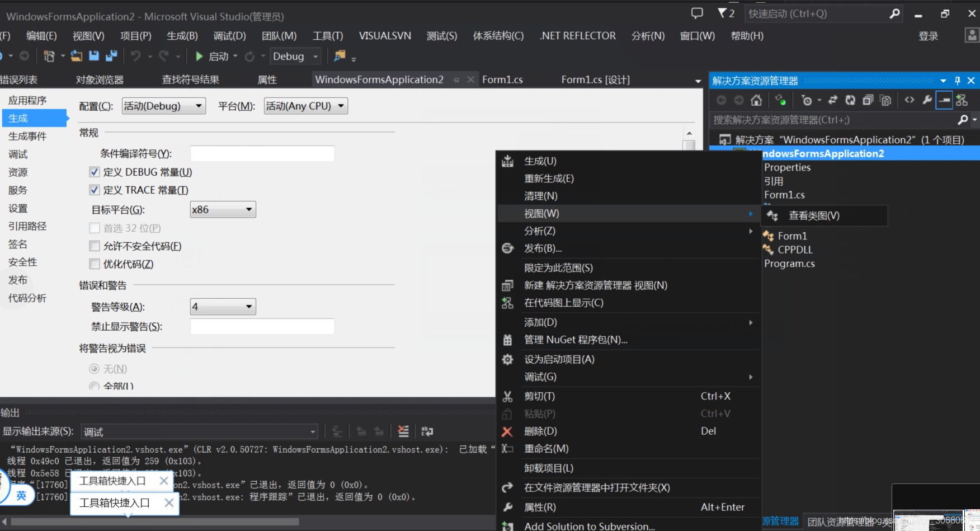
Task: Open the 目标平台 x86 dropdown
Action: click(x=223, y=209)
